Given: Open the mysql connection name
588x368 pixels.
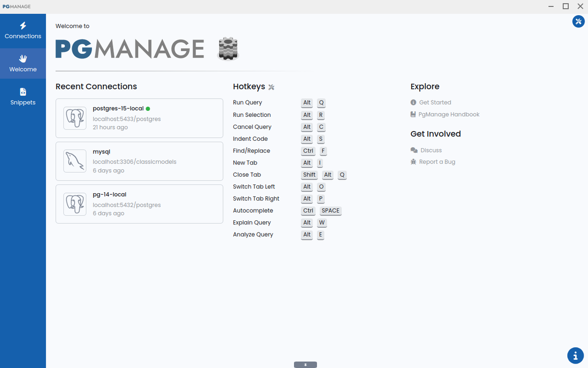Looking at the screenshot, I should pos(101,152).
